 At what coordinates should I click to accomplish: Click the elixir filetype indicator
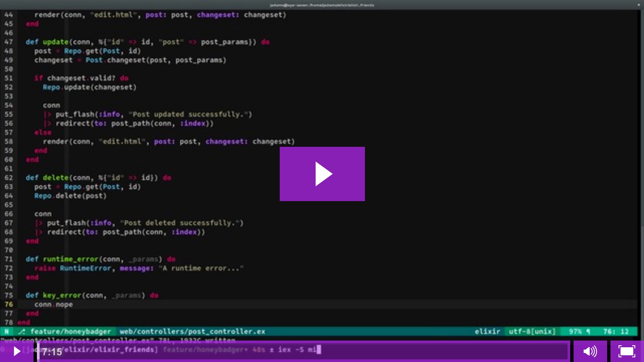click(x=487, y=331)
